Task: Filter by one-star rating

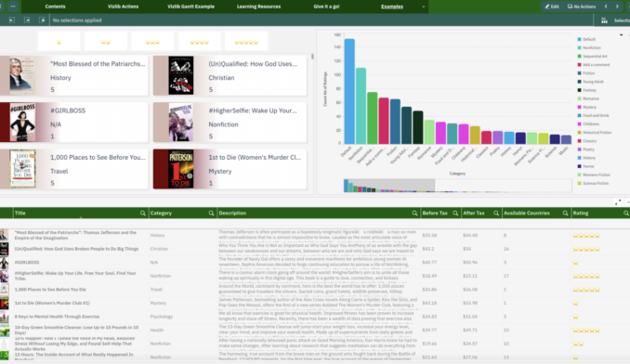Action: (x=59, y=42)
